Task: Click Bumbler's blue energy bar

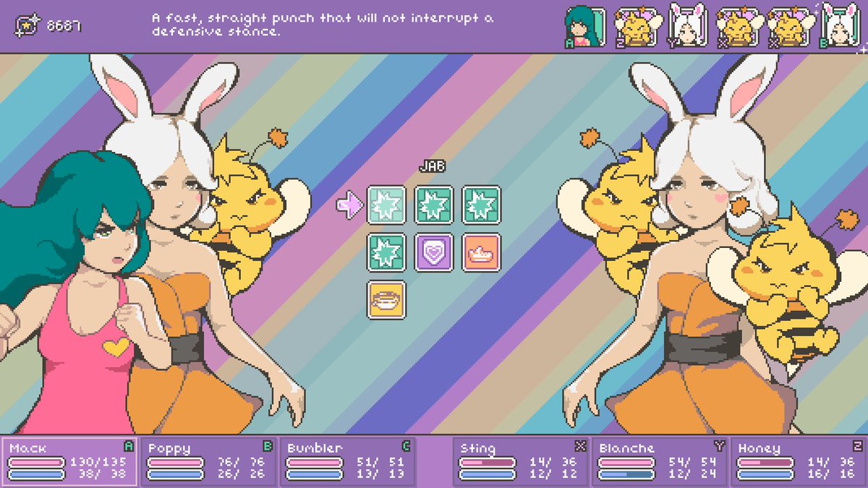Action: click(x=315, y=474)
